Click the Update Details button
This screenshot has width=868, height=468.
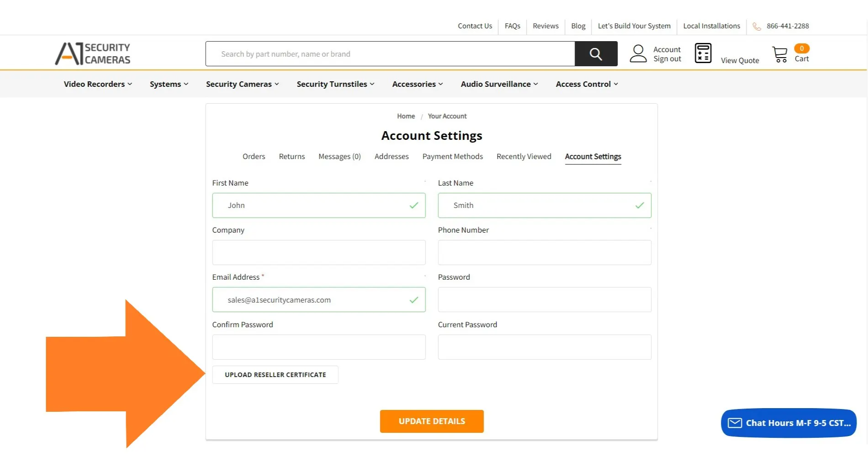[x=431, y=421]
